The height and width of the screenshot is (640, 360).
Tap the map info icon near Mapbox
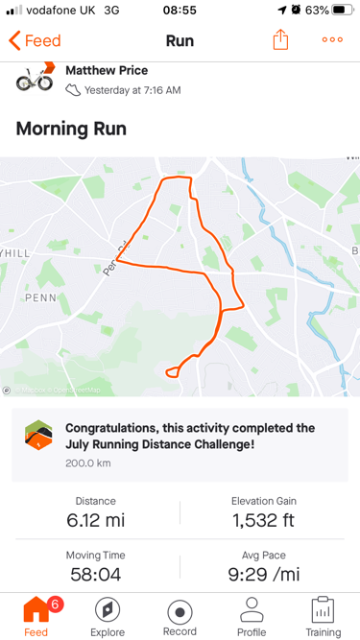[x=7, y=390]
